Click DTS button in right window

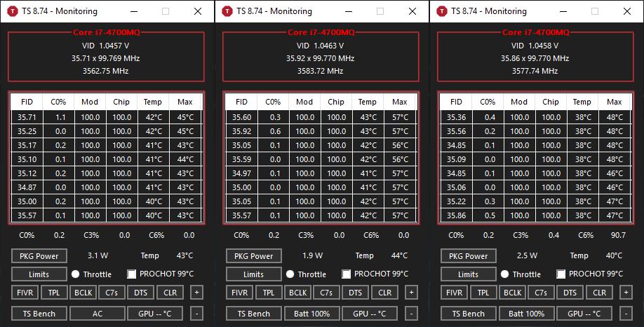tap(570, 293)
